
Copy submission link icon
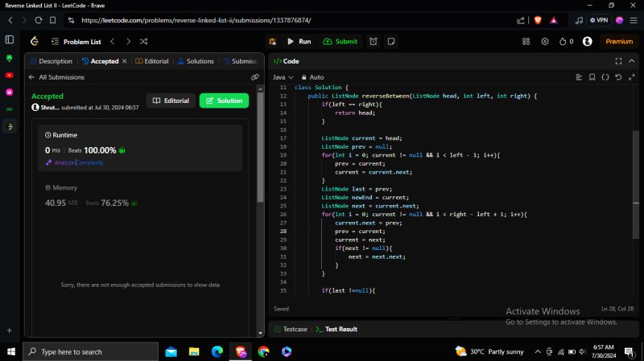click(255, 77)
